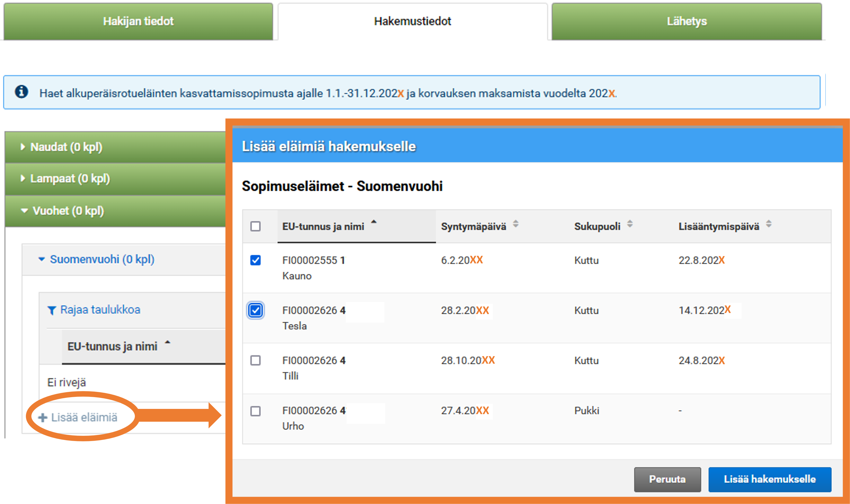Click the Rajaa taulukkoa filter icon
This screenshot has width=850, height=504.
point(52,310)
